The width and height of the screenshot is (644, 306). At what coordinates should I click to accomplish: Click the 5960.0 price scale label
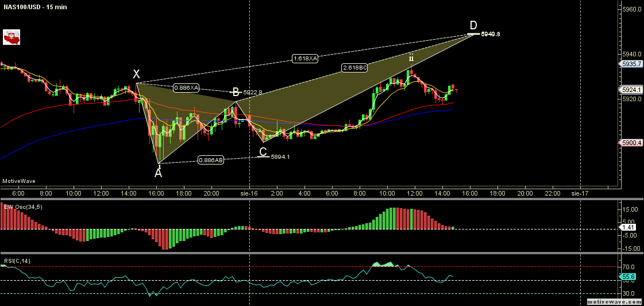(633, 9)
